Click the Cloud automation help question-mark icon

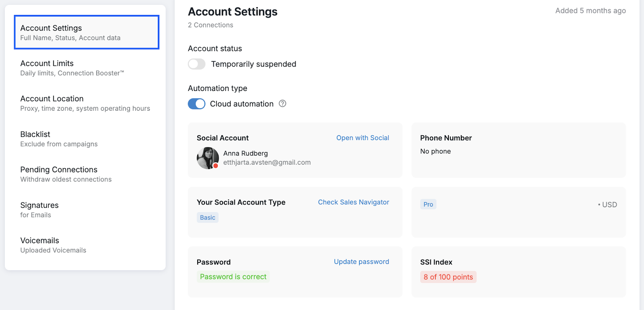[x=283, y=103]
